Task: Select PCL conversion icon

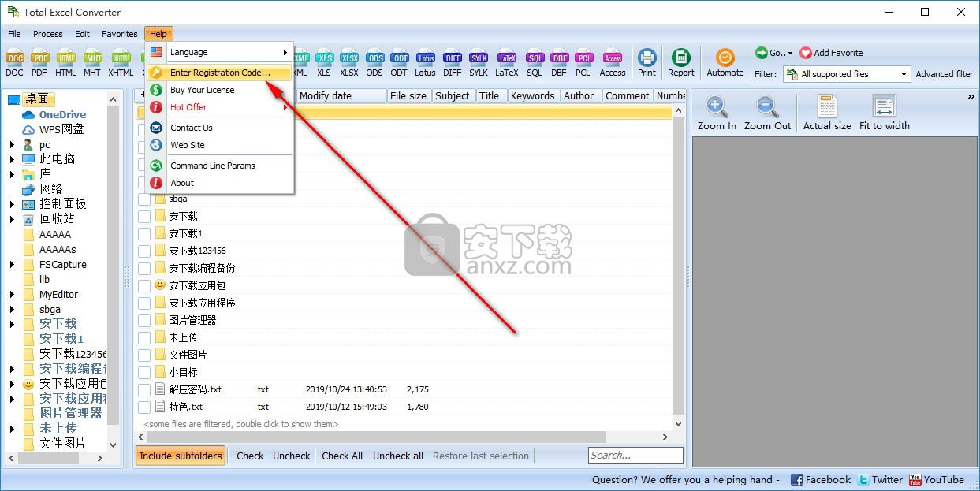Action: pos(583,63)
